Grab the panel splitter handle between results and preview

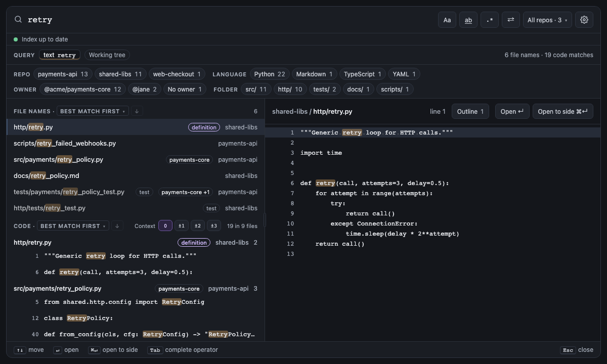coord(265,220)
